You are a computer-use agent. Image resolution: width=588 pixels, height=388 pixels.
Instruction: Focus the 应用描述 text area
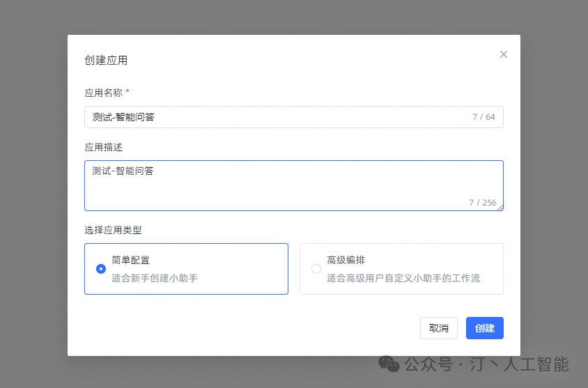coord(279,185)
